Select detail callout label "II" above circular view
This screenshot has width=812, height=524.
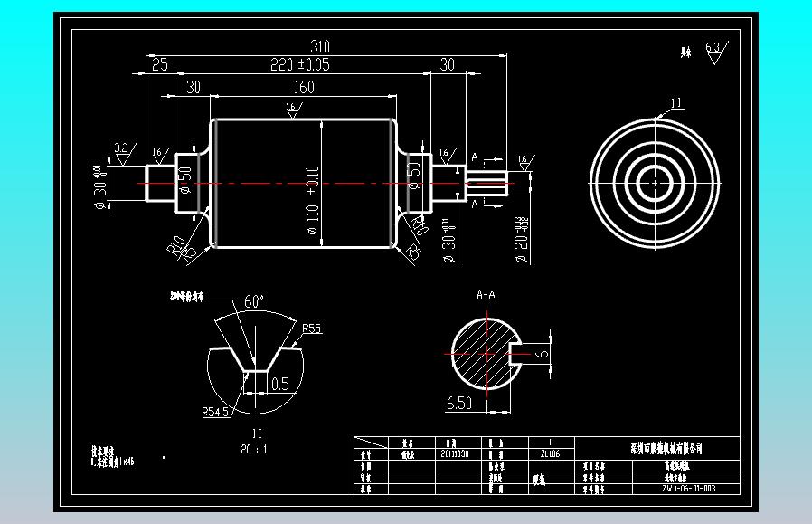[x=676, y=104]
